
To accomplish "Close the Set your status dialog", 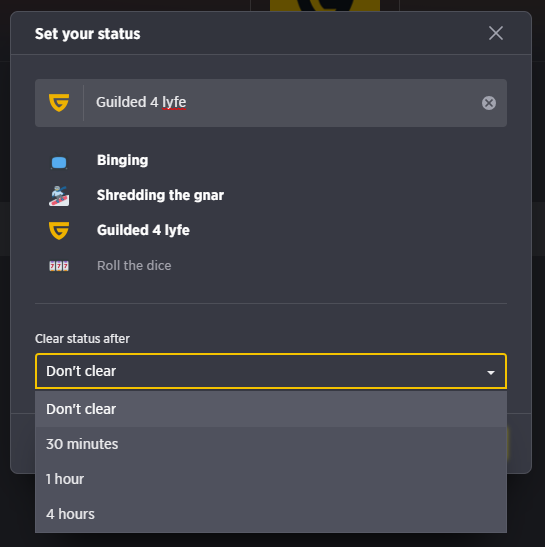I will [x=495, y=33].
